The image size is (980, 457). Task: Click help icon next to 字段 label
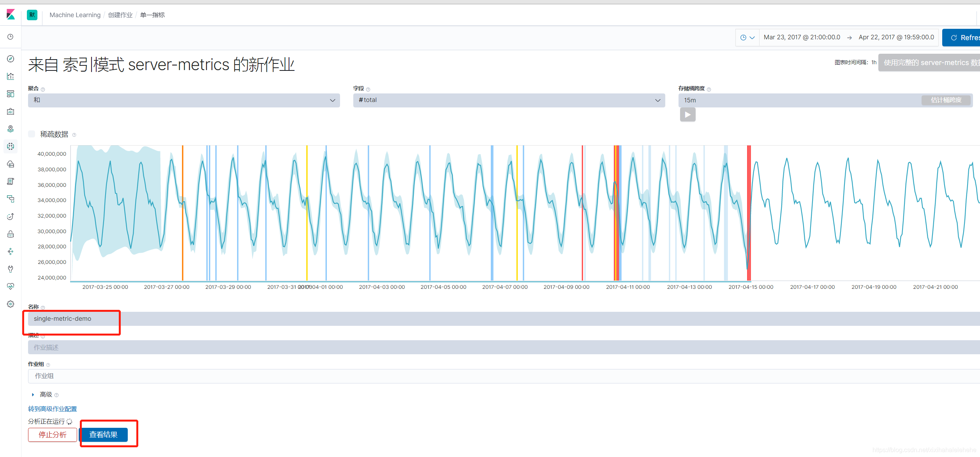click(x=368, y=90)
